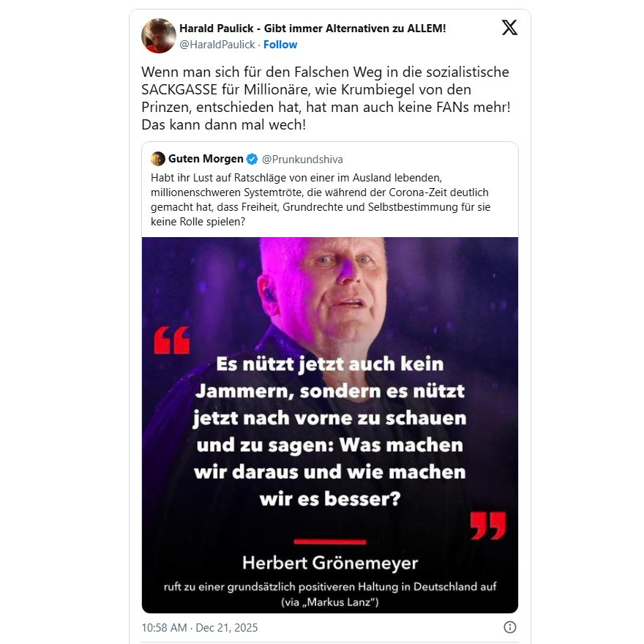This screenshot has height=644, width=644.
Task: Open Harald Paulick display name link
Action: point(312,29)
